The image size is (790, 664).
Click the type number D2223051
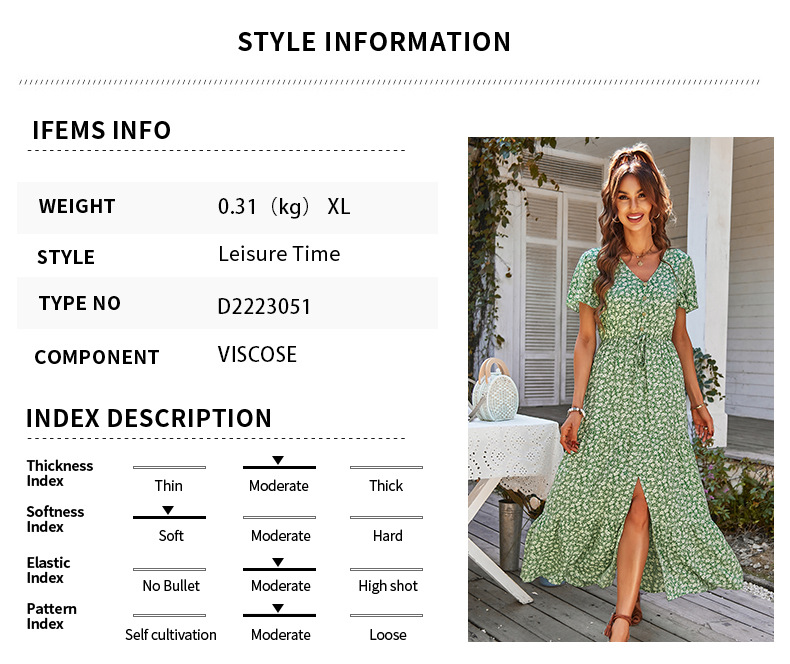point(264,306)
